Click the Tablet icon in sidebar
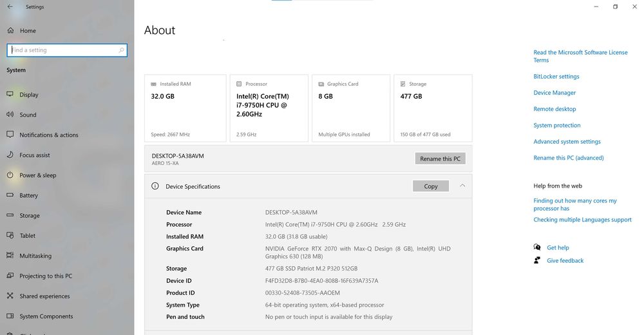This screenshot has width=644, height=335. [x=10, y=235]
